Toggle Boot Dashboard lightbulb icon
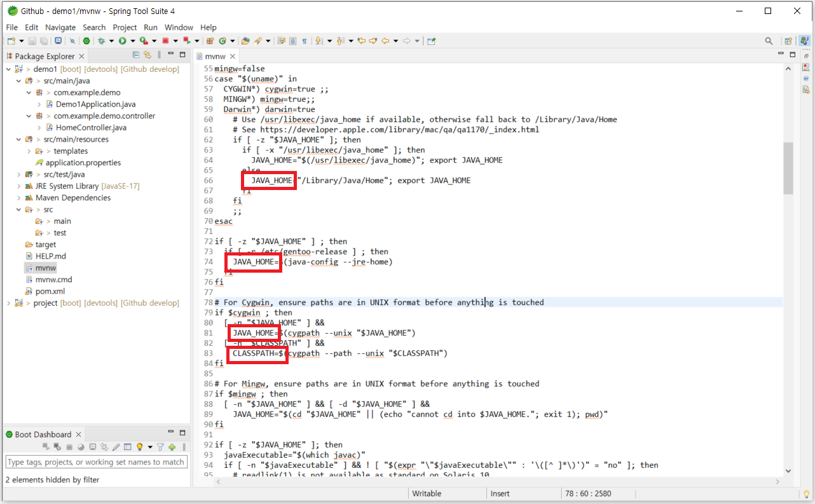Viewport: 815px width, 504px height. click(139, 447)
